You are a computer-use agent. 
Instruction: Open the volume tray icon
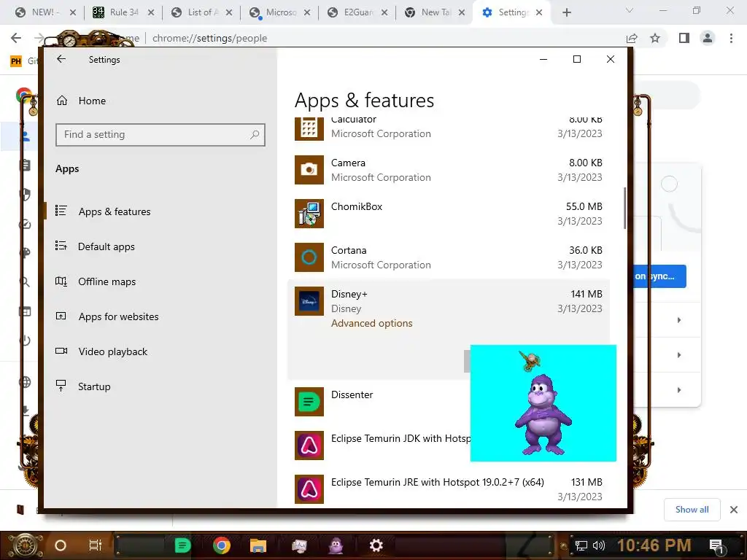pyautogui.click(x=598, y=545)
